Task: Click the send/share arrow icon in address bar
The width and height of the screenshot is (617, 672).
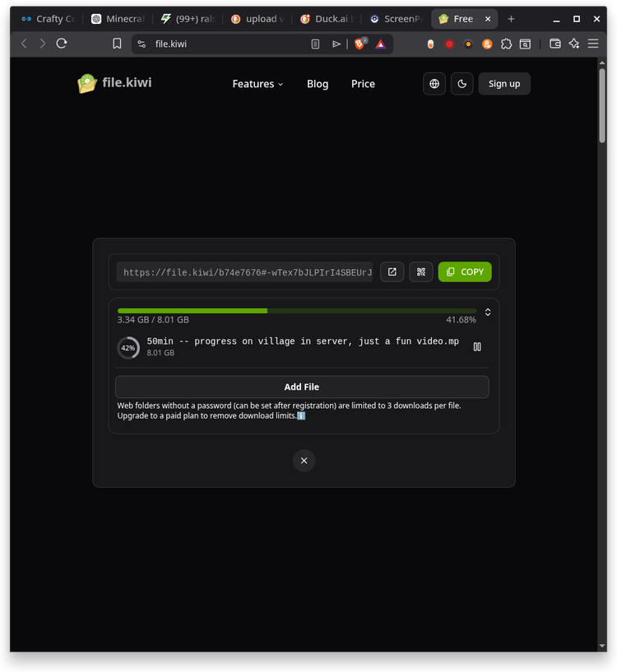Action: tap(336, 44)
